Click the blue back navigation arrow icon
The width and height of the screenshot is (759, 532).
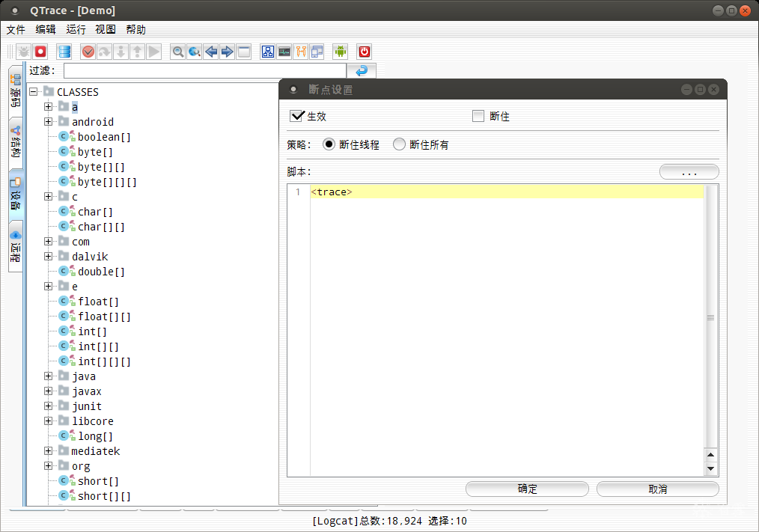coord(211,52)
